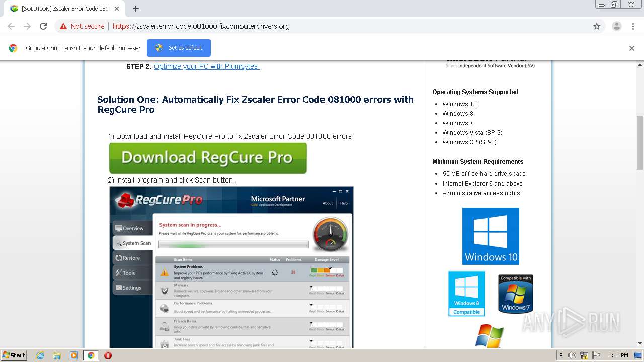Open a new tab with the plus button
Image resolution: width=644 pixels, height=362 pixels.
click(x=136, y=9)
